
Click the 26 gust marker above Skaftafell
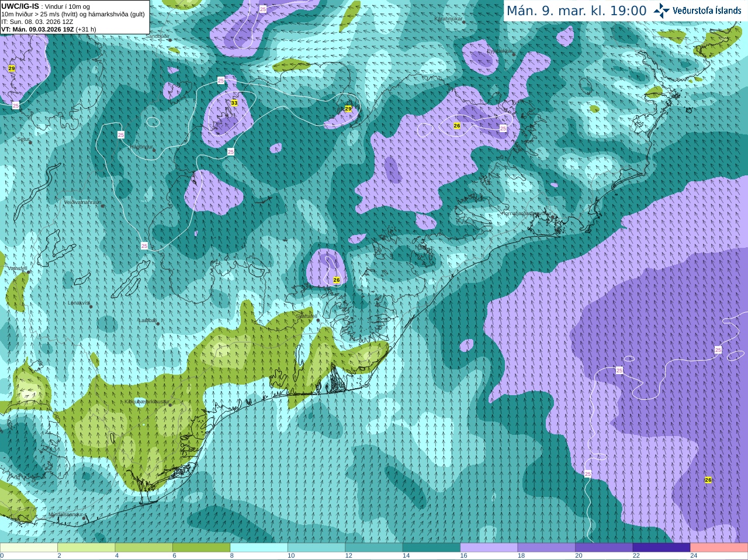point(337,280)
